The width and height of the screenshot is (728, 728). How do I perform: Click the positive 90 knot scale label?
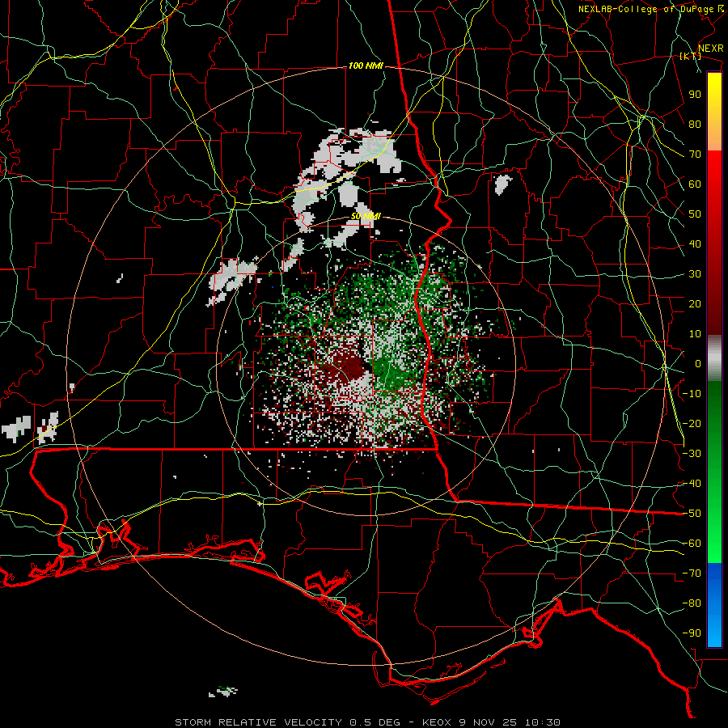click(695, 95)
